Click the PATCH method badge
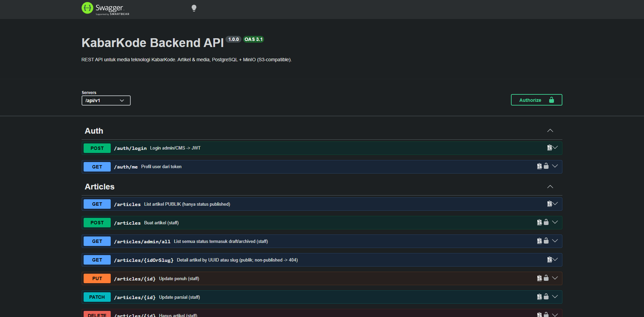Image resolution: width=644 pixels, height=317 pixels. coord(97,297)
